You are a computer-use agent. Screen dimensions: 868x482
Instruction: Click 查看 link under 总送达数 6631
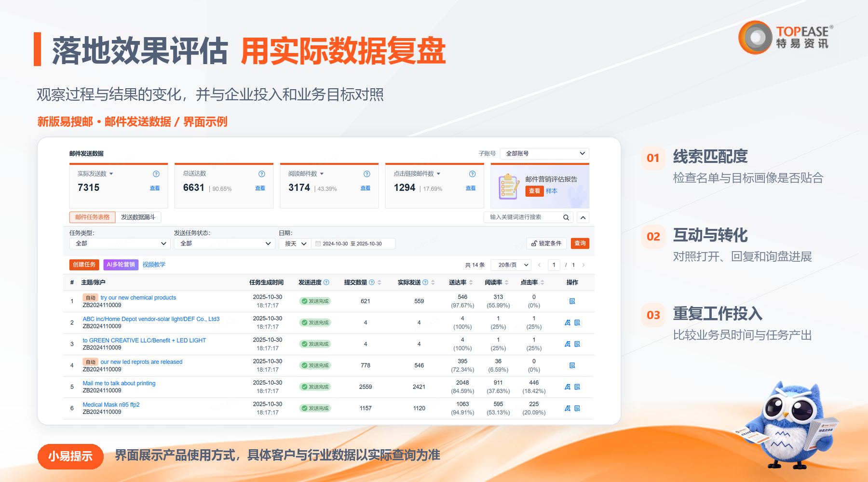[260, 188]
